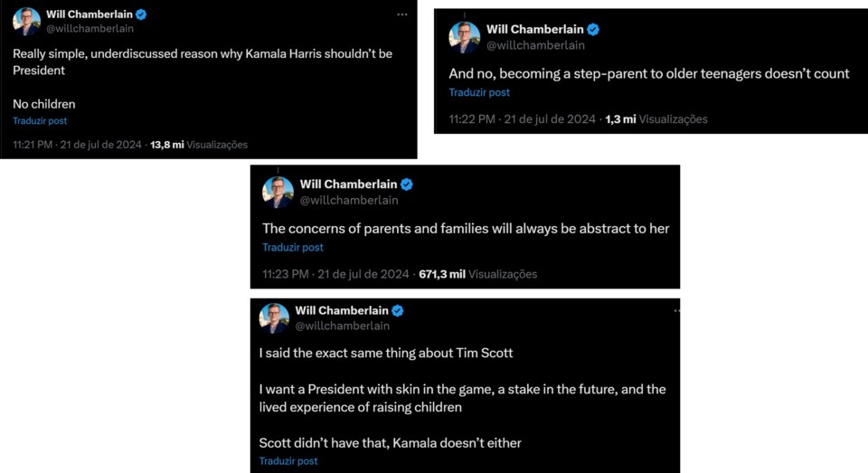Screen dimensions: 868x473
Task: Click the verified badge on the "concerns of parents" tweet
Action: (x=407, y=184)
